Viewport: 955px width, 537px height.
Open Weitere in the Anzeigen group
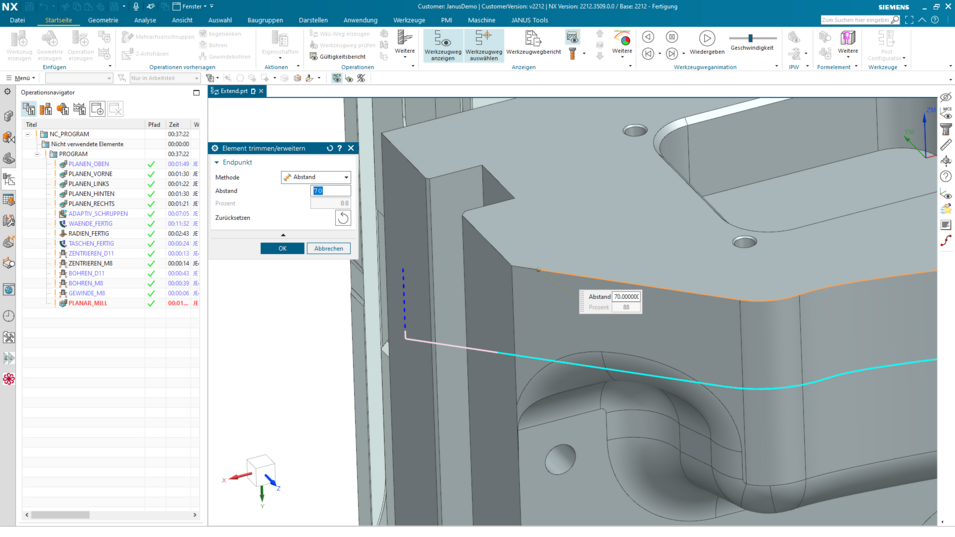point(622,43)
